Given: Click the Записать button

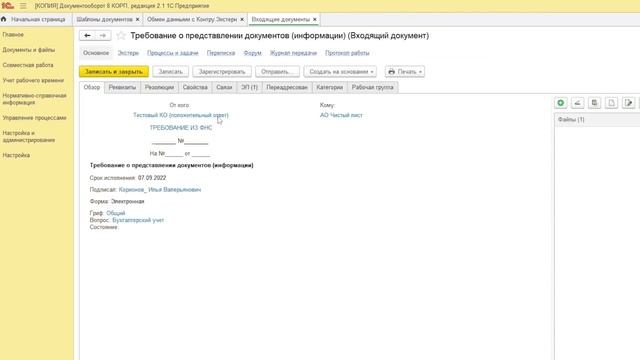Looking at the screenshot, I should click(171, 71).
